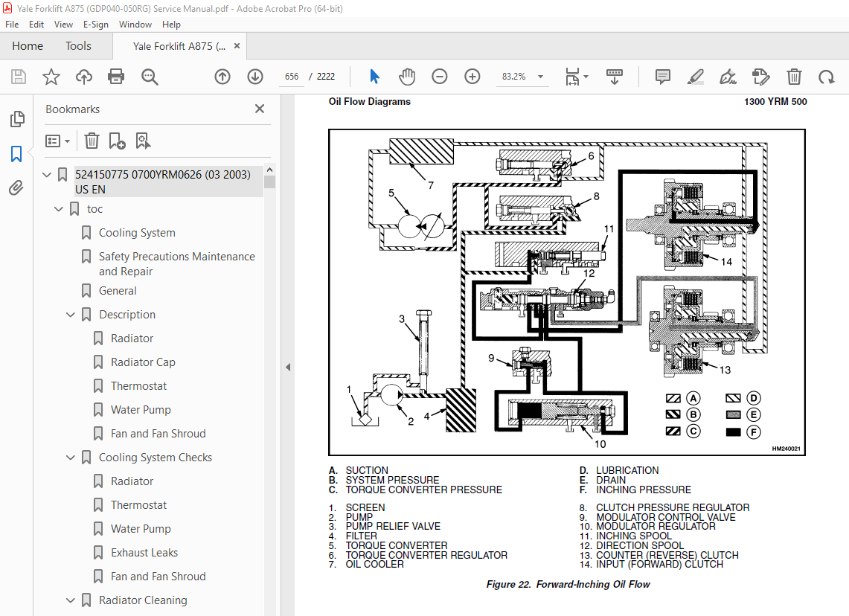
Task: Upload file to cloud storage
Action: point(84,77)
